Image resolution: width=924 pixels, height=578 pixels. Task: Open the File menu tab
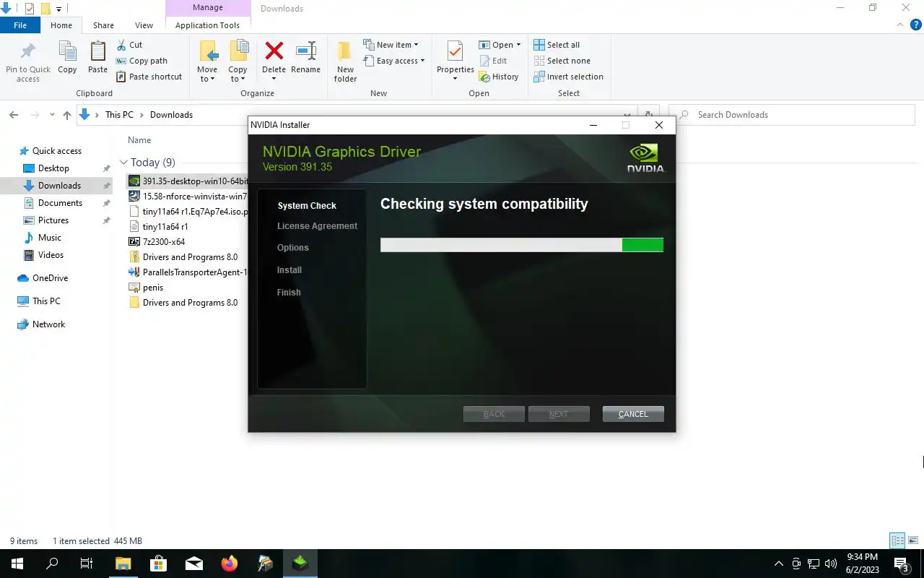click(x=20, y=25)
